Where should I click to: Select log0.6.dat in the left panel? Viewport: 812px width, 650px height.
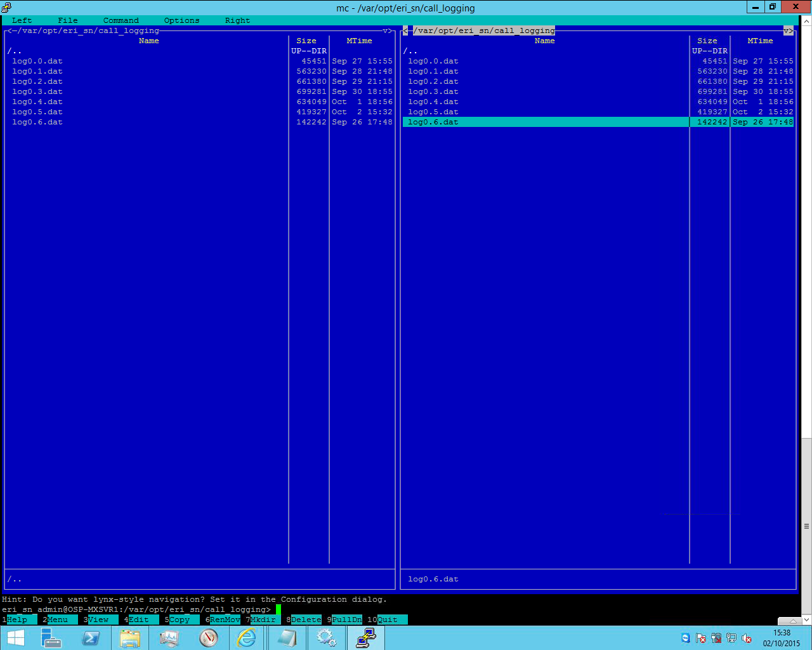coord(200,122)
